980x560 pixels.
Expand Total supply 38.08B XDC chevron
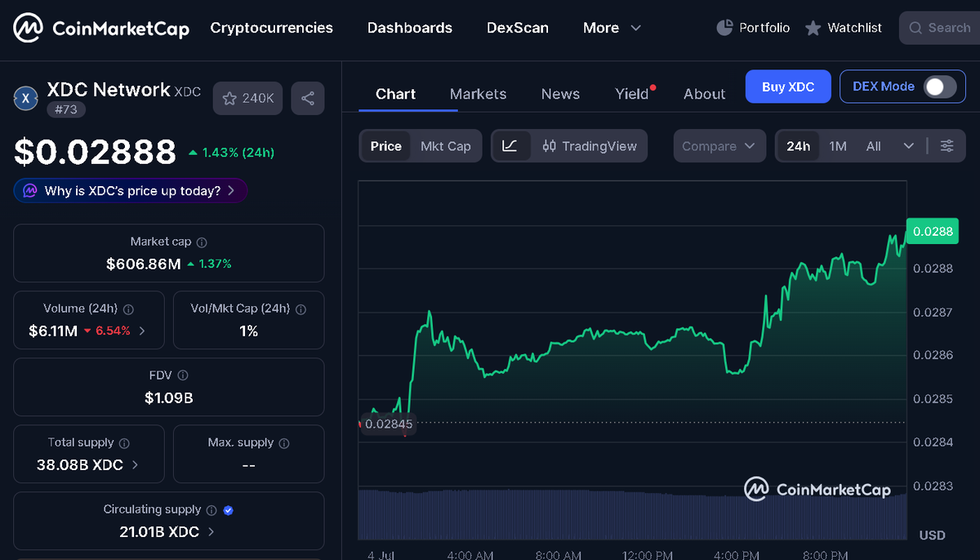[x=135, y=465]
